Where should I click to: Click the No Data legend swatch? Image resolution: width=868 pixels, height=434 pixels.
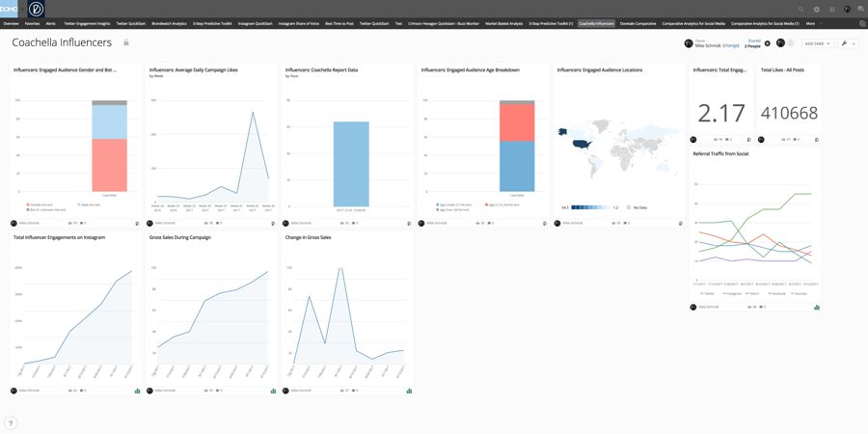(x=629, y=207)
